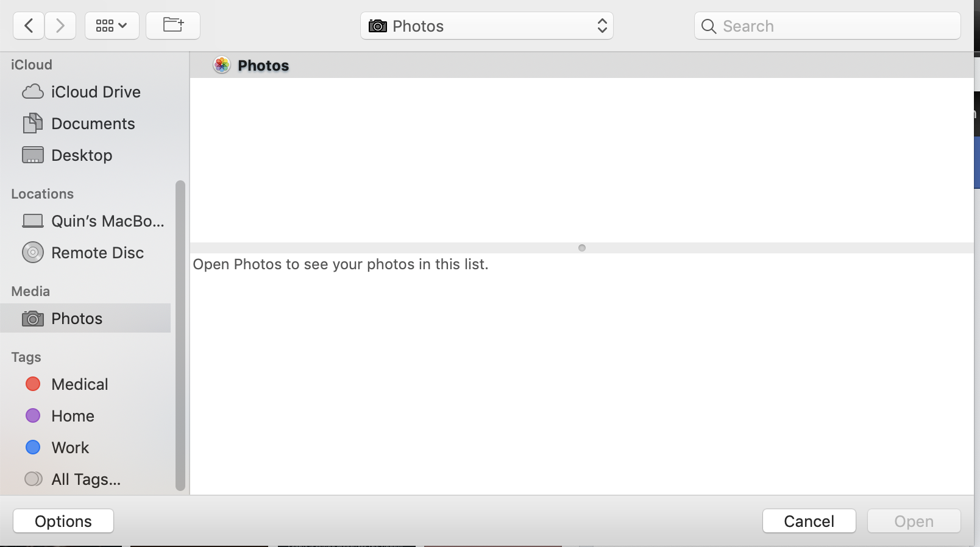
Task: Filter by red Medical tag
Action: pyautogui.click(x=79, y=384)
